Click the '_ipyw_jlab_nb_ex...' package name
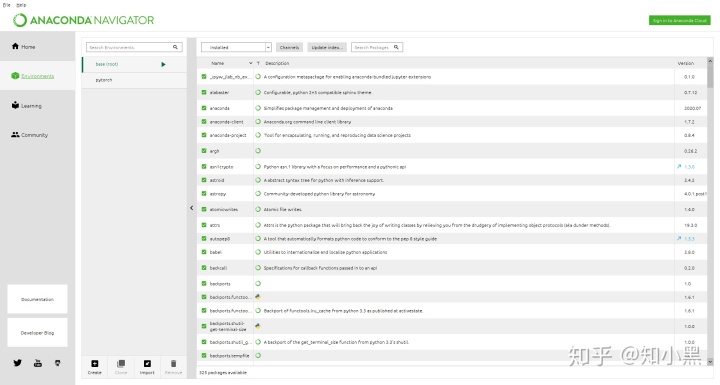Viewport: 720px width, 385px height. click(x=230, y=77)
